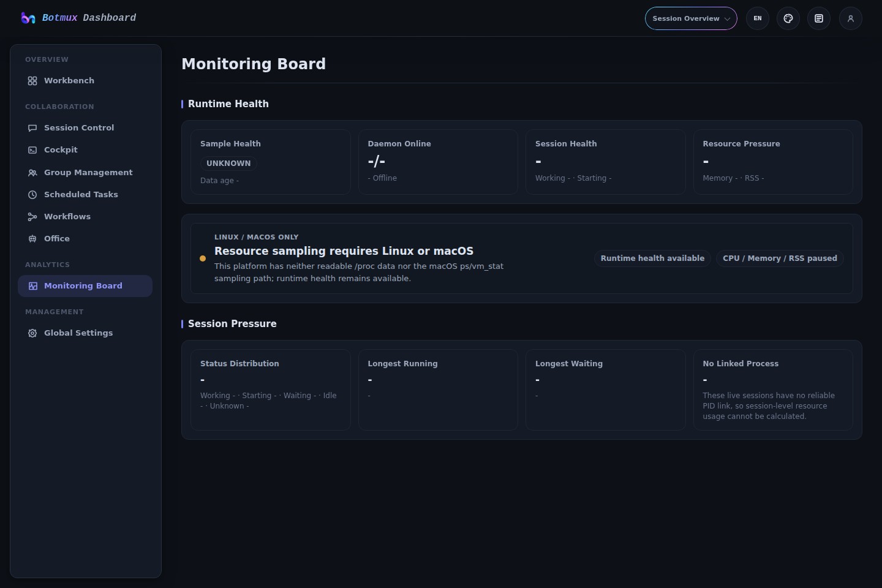
Task: Open the user account icon
Action: [x=851, y=18]
